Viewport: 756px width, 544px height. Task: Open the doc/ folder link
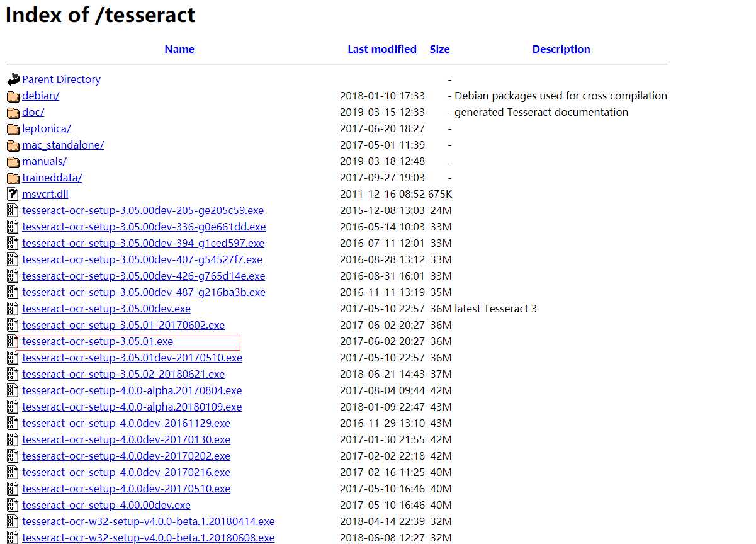[x=33, y=112]
